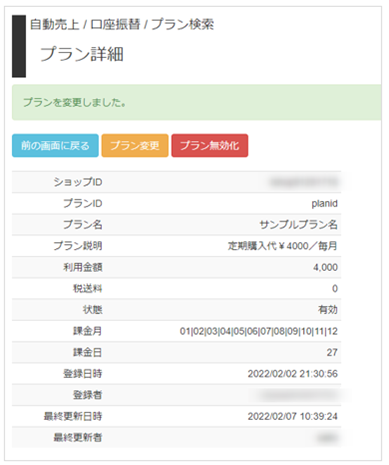The image size is (389, 465).
Task: Select the プラン説明 label
Action: point(78,246)
